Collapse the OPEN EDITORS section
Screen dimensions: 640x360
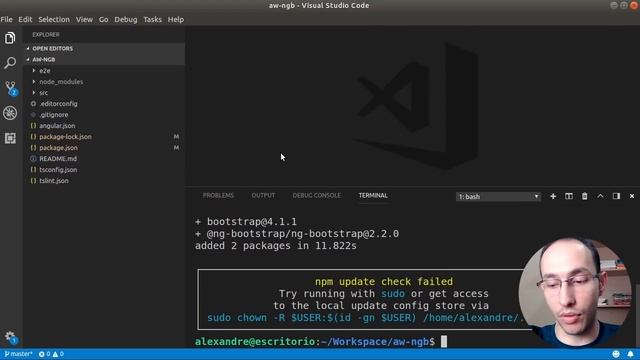[104, 49]
